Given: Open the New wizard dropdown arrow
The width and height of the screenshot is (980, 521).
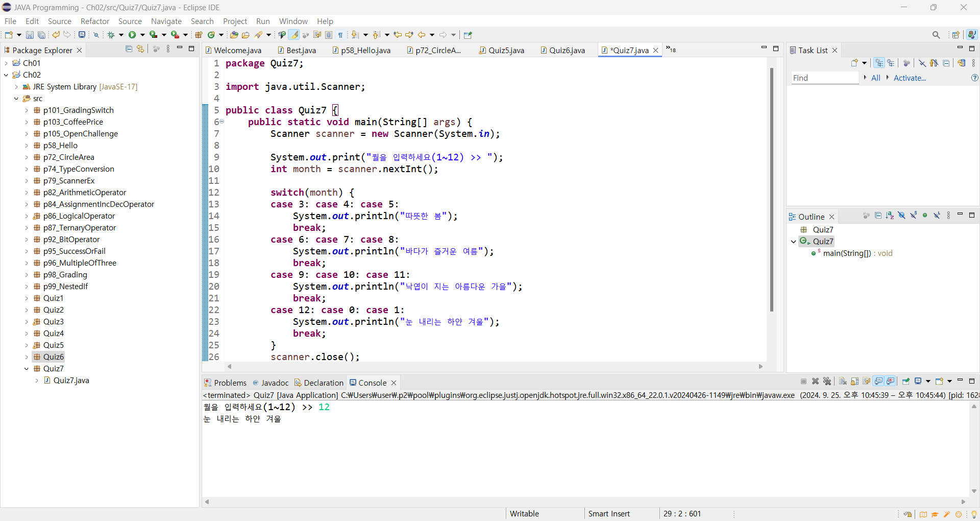Looking at the screenshot, I should coord(19,35).
